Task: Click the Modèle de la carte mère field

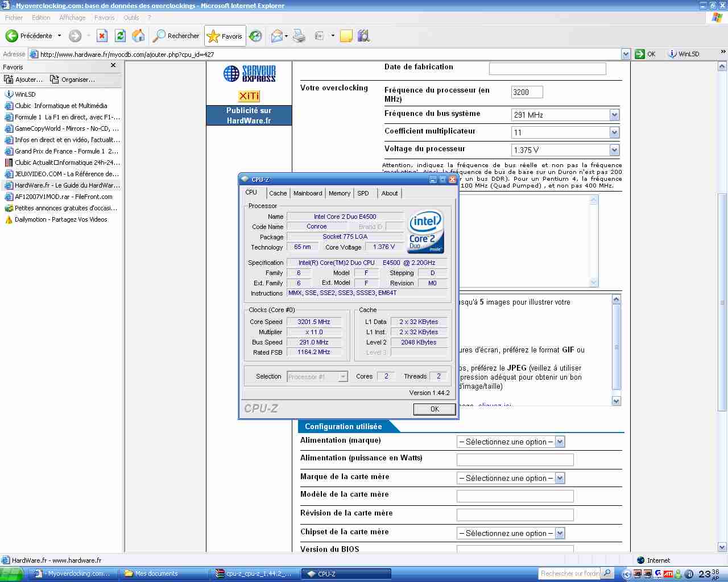Action: click(515, 496)
